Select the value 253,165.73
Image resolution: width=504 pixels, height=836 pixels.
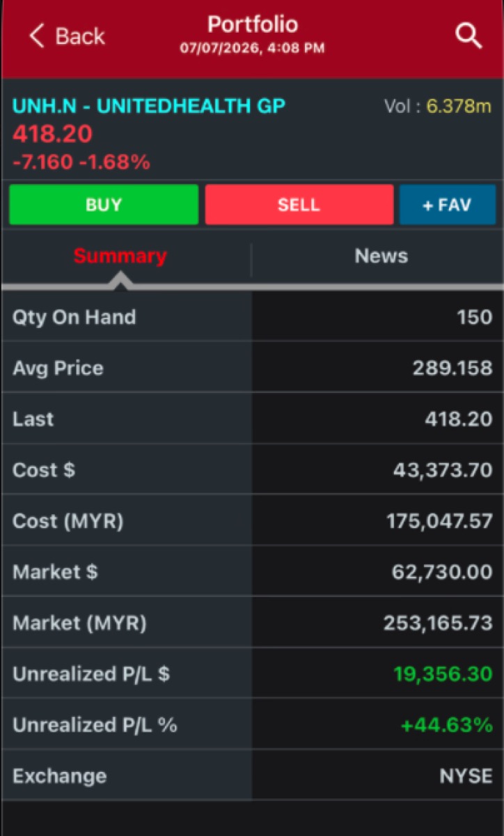tap(439, 623)
